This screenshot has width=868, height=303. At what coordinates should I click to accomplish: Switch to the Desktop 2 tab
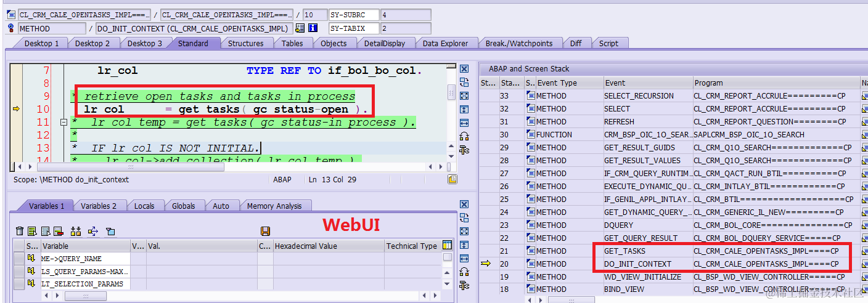pos(92,43)
